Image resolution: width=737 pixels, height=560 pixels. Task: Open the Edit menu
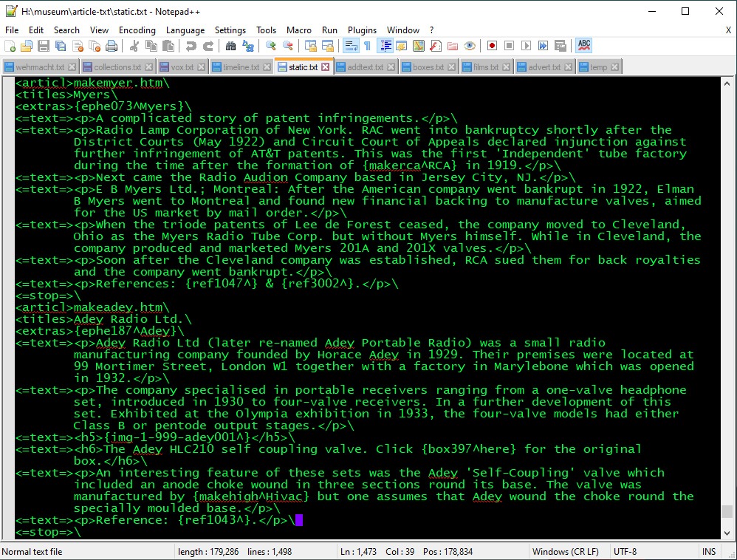click(35, 30)
